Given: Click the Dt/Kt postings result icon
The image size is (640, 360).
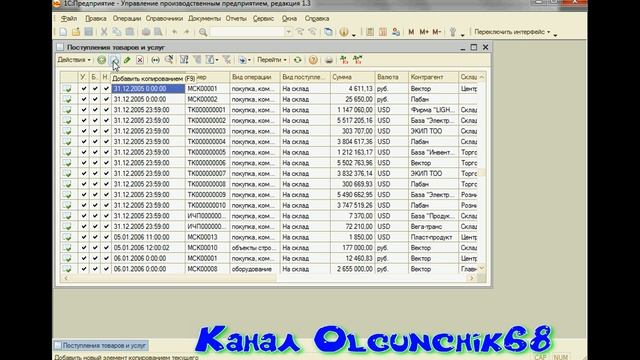Looking at the screenshot, I should (344, 60).
